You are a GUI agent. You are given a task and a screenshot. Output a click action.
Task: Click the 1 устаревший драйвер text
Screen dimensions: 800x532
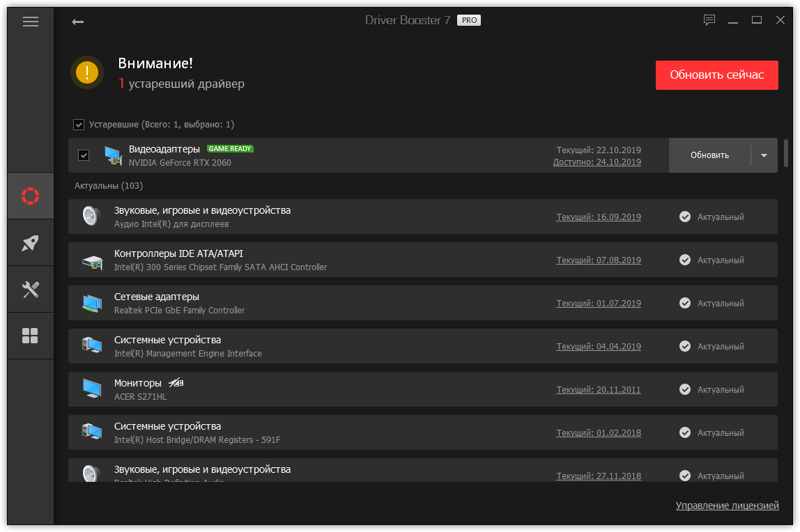[181, 84]
